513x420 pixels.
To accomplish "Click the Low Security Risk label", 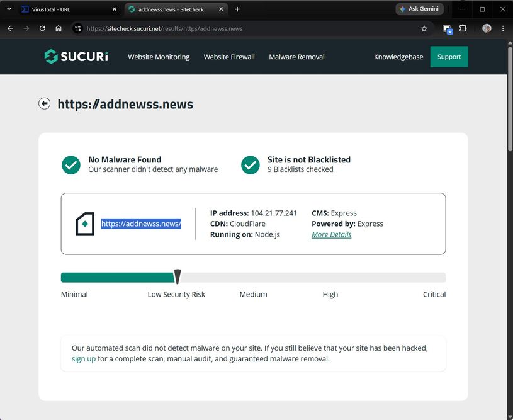I will (176, 294).
